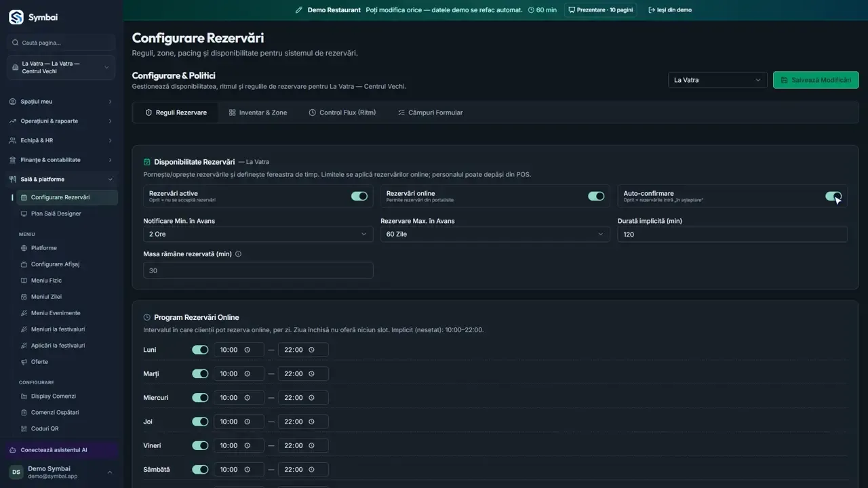Open Rezervare Max. în Avans dropdown

coord(495,234)
